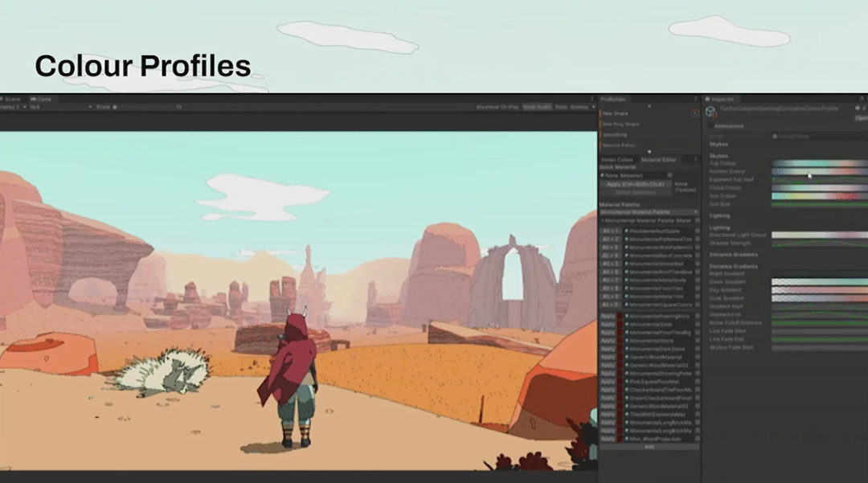The width and height of the screenshot is (868, 483).
Task: Open Monumental Material Palette dropdown
Action: coord(649,212)
